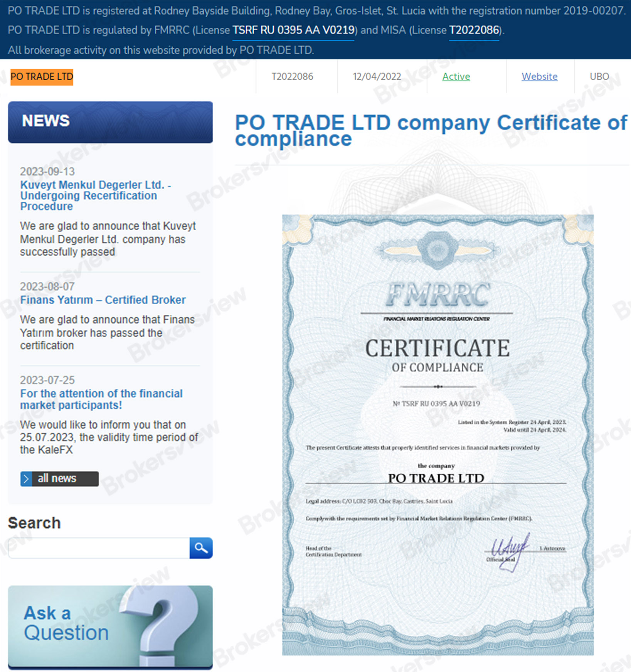Click the NEWS panel header

110,122
